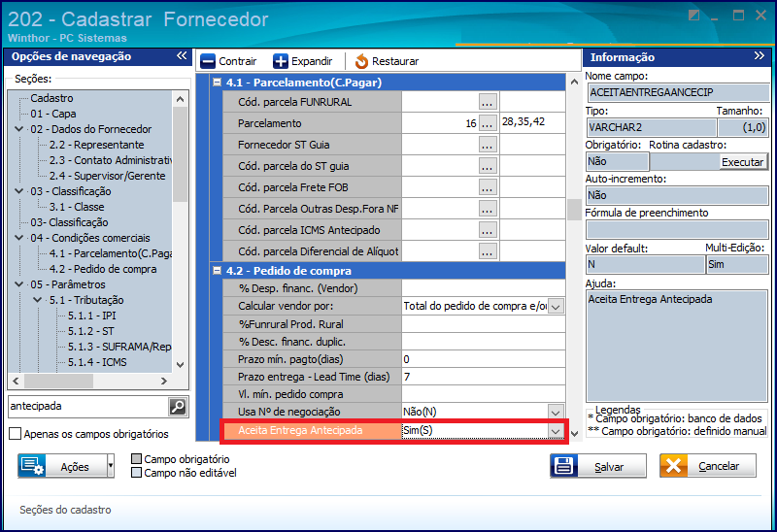The width and height of the screenshot is (777, 532).
Task: Enable Apenas os campos obrigatórios checkbox
Action: coord(16,434)
